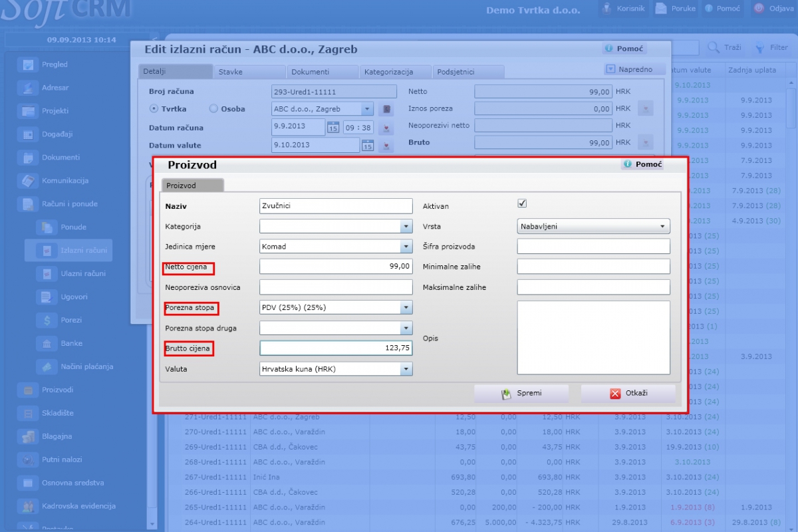
Task: Click the Neoporeziva osnovica field
Action: pyautogui.click(x=336, y=287)
